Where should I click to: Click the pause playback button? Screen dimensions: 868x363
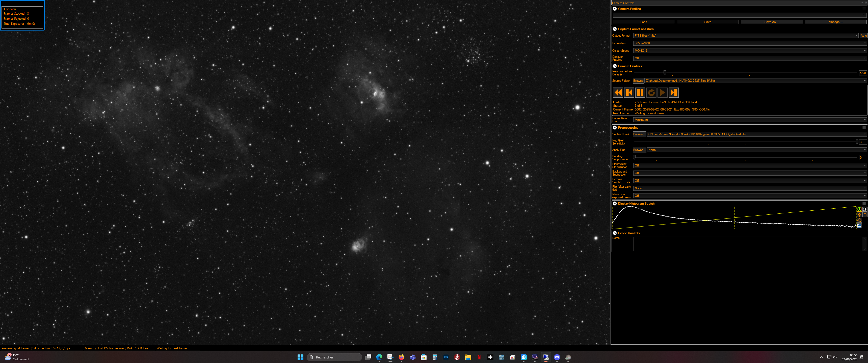(640, 93)
